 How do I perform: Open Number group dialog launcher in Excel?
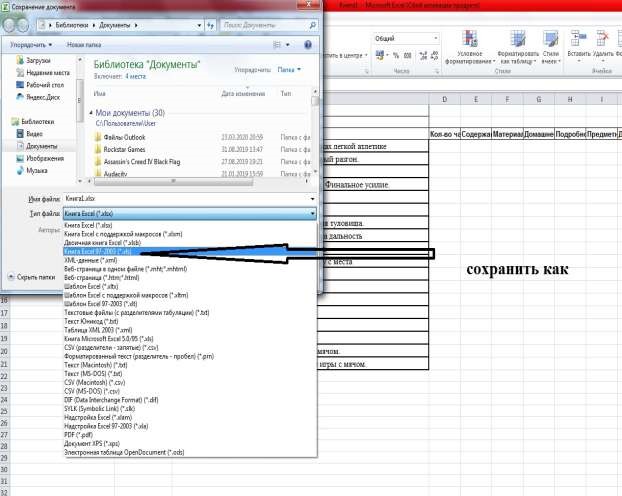[437, 71]
